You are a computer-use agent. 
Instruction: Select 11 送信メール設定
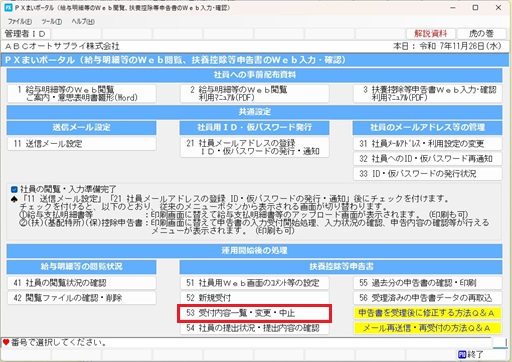(x=82, y=144)
